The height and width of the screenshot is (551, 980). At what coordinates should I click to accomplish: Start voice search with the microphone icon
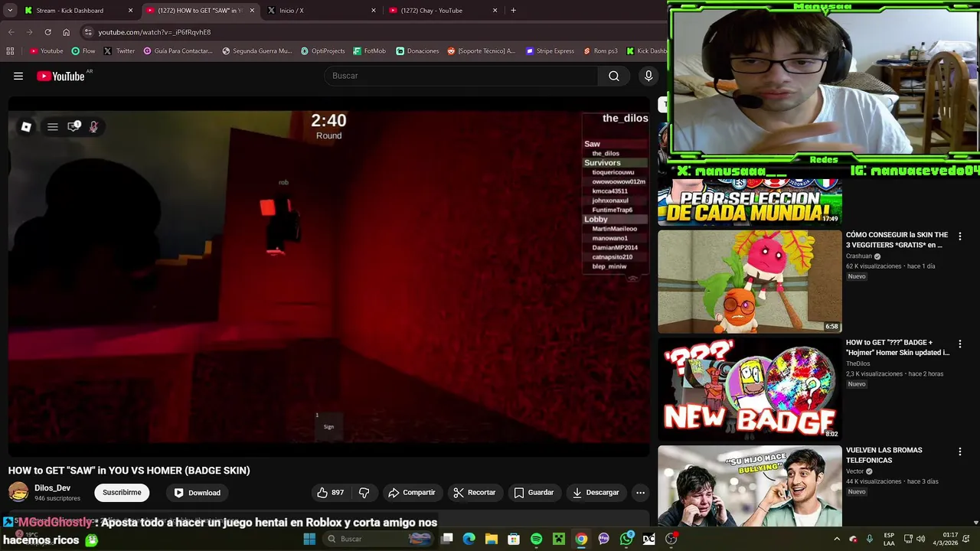tap(648, 76)
